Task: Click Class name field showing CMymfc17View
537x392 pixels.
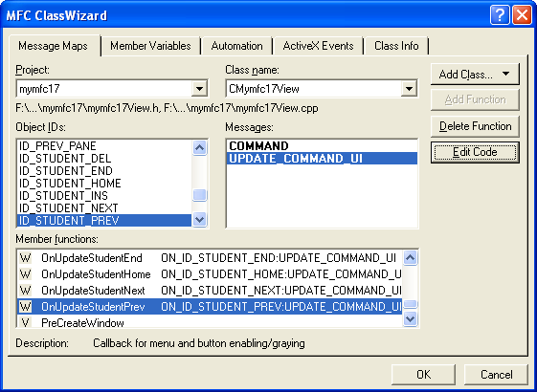Action: click(x=322, y=89)
